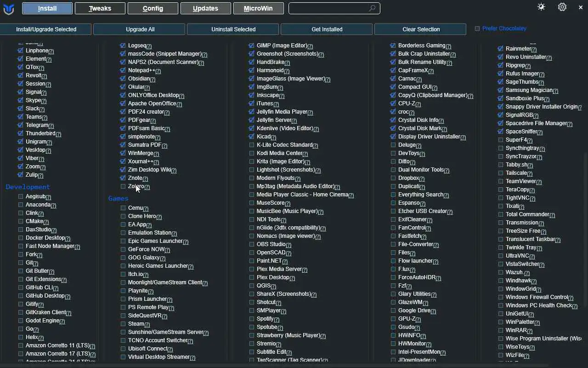Open the help link (?) next to Obsidian
Viewport: 588px width, 368px height.
[x=153, y=79]
